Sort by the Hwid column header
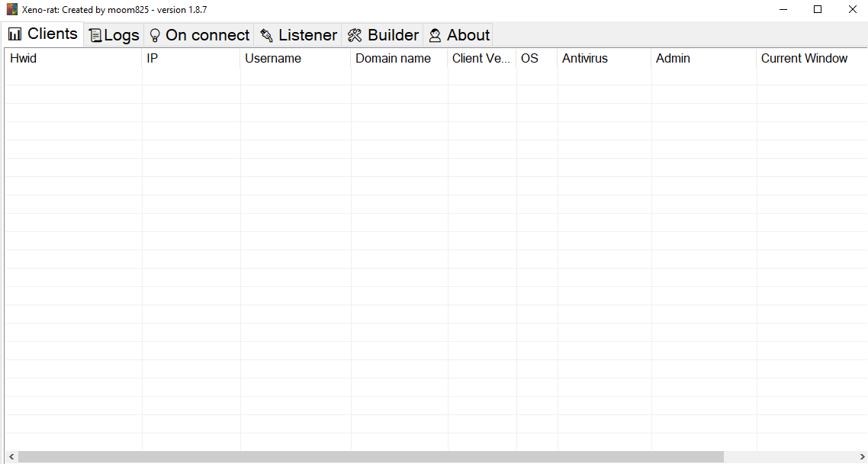 (73, 59)
